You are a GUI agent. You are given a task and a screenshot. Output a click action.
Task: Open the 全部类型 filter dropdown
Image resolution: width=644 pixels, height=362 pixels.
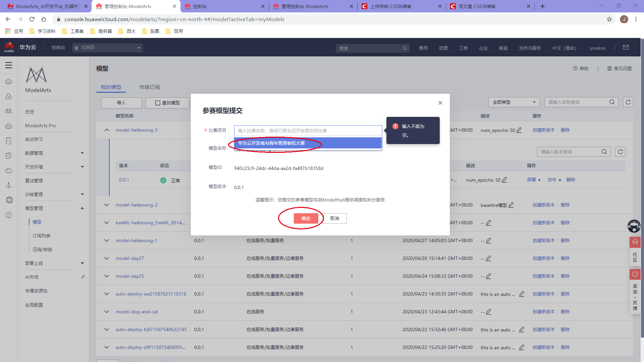click(514, 102)
